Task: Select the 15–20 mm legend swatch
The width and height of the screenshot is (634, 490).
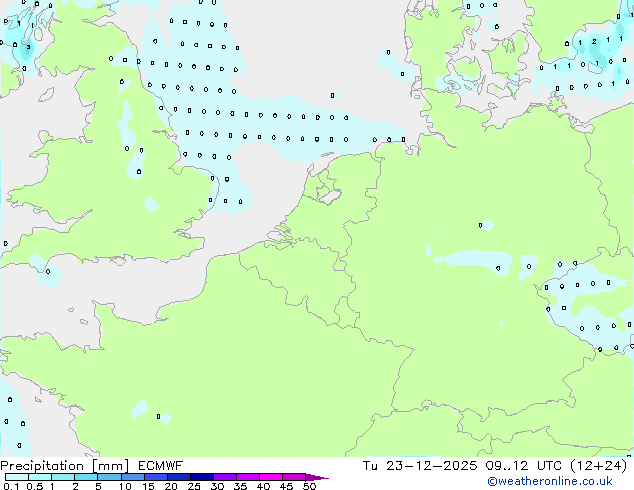Action: click(x=156, y=477)
